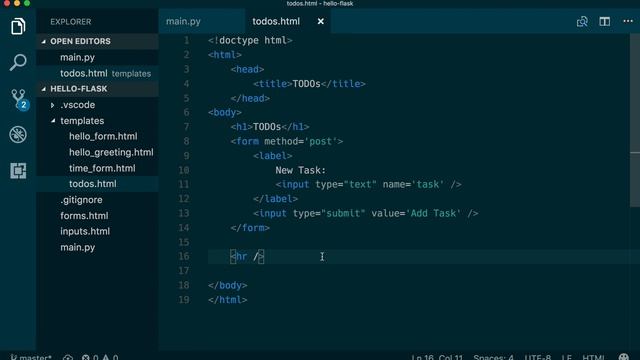The height and width of the screenshot is (360, 640).
Task: Split the editor with the split icon
Action: (x=604, y=21)
